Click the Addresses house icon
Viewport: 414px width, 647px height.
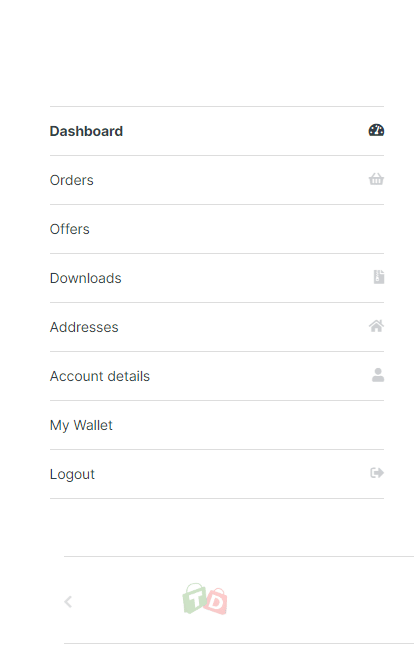pos(376,326)
